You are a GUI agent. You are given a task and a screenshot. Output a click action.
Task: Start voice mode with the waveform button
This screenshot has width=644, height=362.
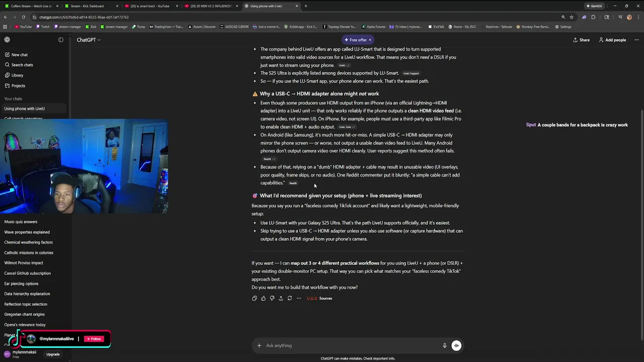tap(456, 345)
